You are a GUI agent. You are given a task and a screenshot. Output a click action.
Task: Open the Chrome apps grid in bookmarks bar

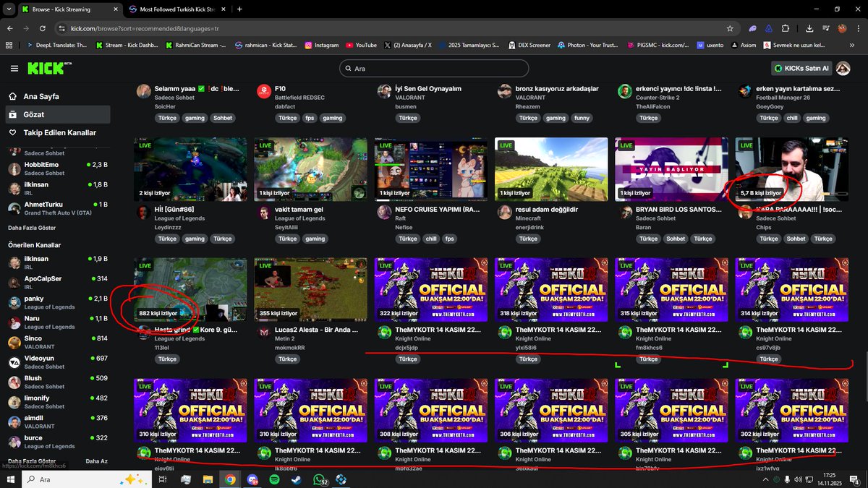point(9,45)
